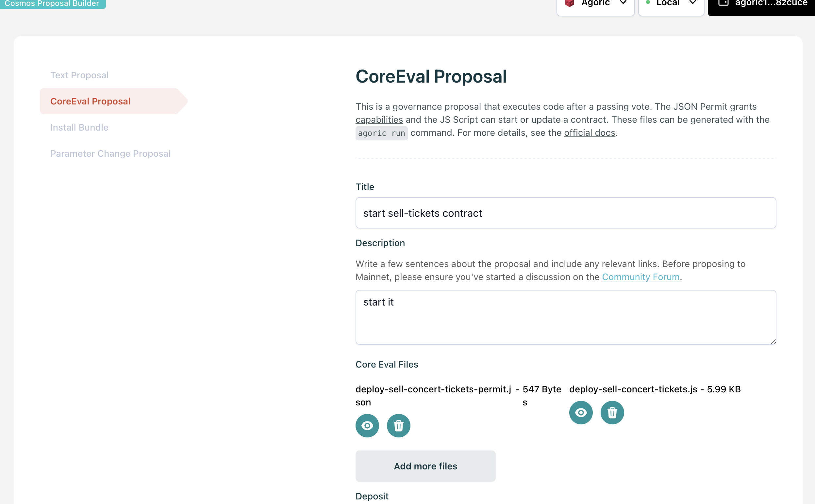Open the Text Proposal tab
815x504 pixels.
[x=79, y=75]
